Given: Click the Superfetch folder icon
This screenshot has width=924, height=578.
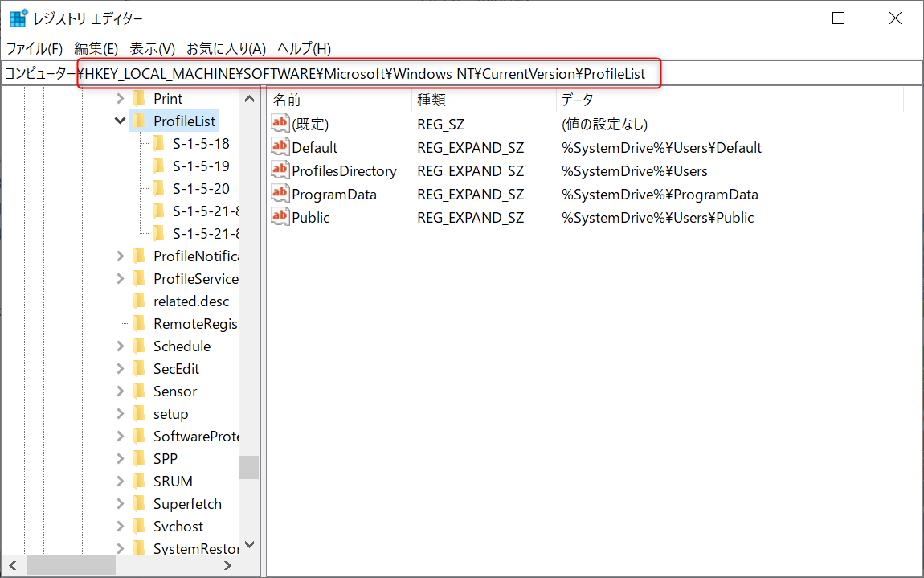Looking at the screenshot, I should tap(141, 503).
